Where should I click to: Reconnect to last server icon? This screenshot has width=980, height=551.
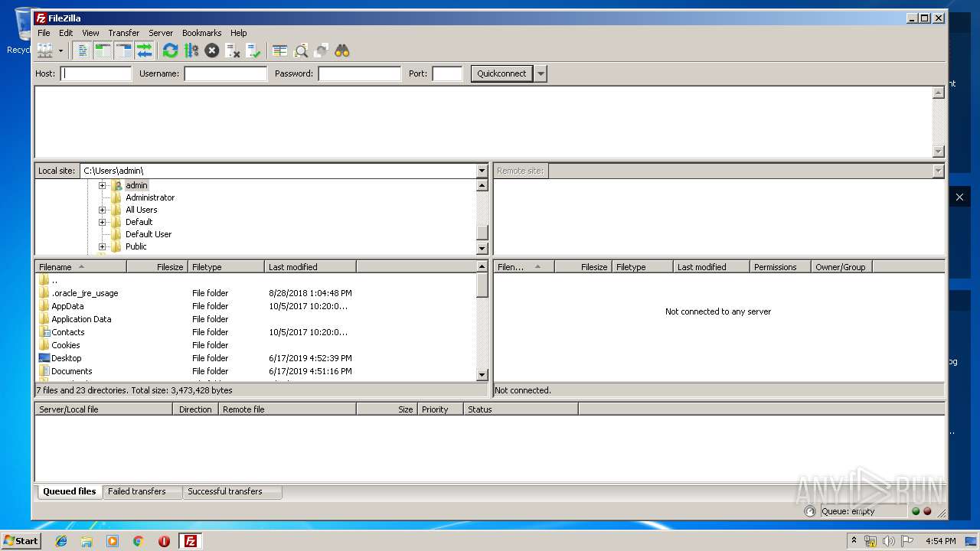253,51
